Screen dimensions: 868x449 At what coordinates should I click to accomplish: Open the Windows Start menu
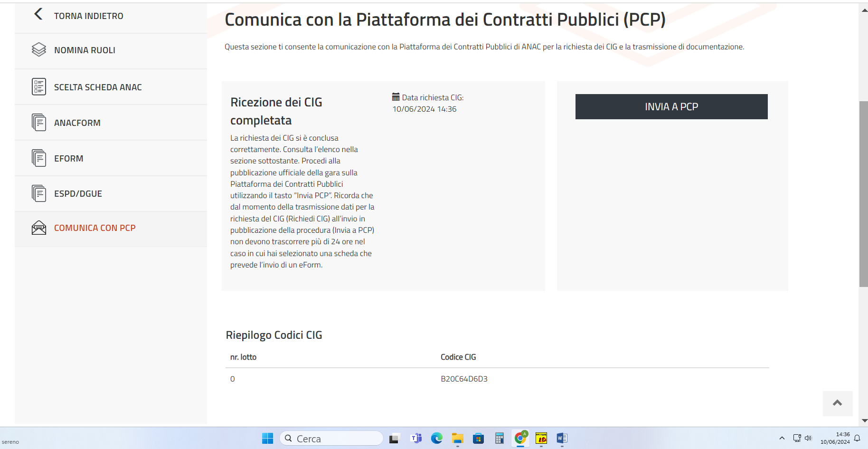tap(267, 439)
